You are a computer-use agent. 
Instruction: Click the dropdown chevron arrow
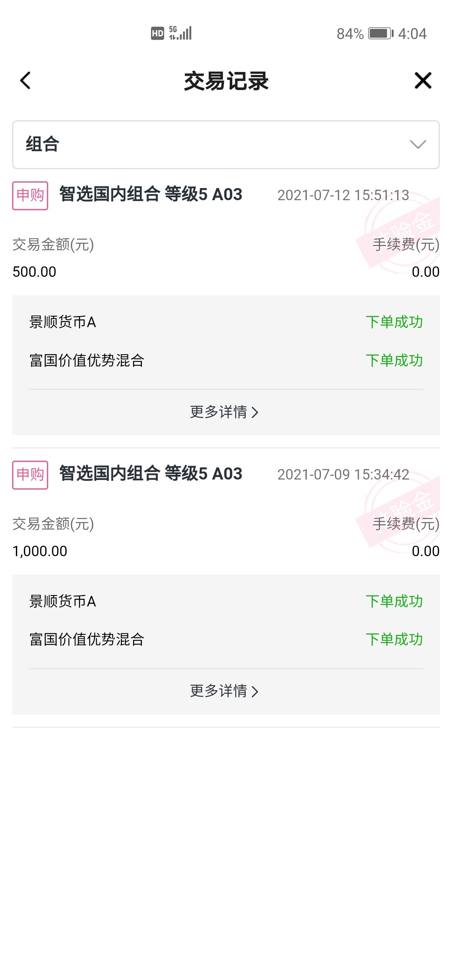pyautogui.click(x=418, y=144)
